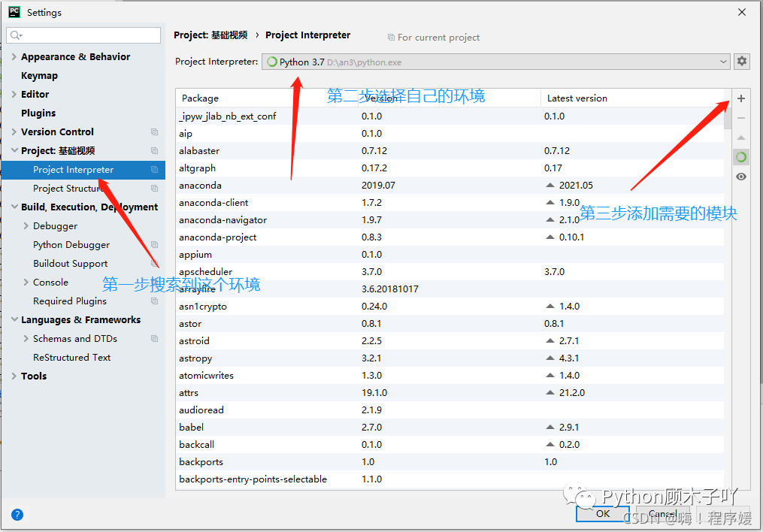Click the upgrade package arrow icon
The height and width of the screenshot is (532, 763).
741,138
